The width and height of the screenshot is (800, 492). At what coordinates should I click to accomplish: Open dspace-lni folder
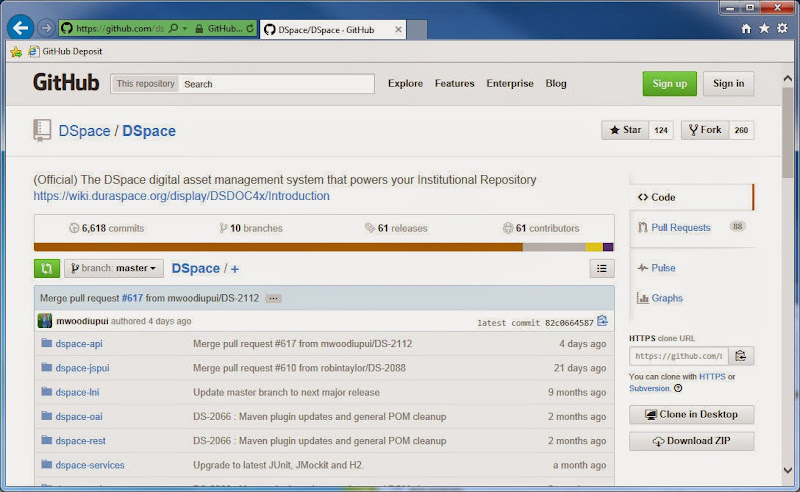click(x=77, y=392)
